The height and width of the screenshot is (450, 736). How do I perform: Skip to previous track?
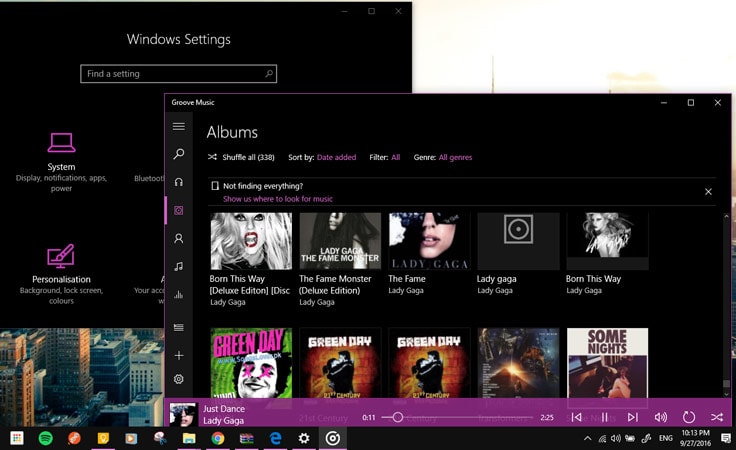coord(576,417)
